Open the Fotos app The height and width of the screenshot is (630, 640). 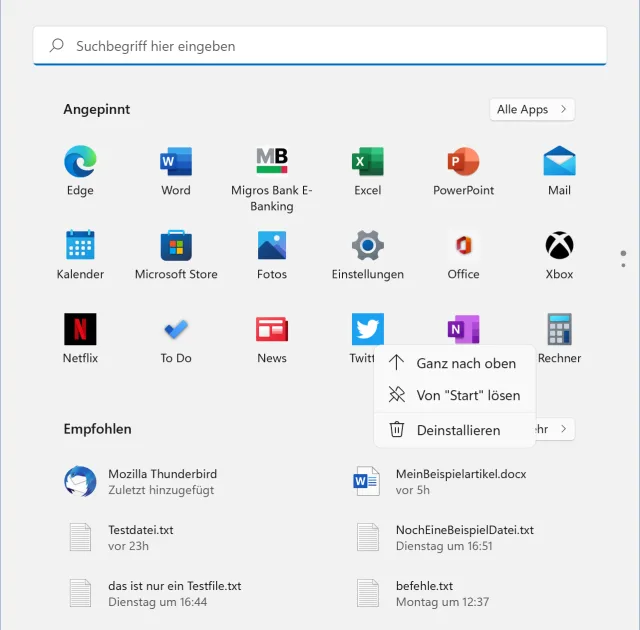[x=272, y=255]
